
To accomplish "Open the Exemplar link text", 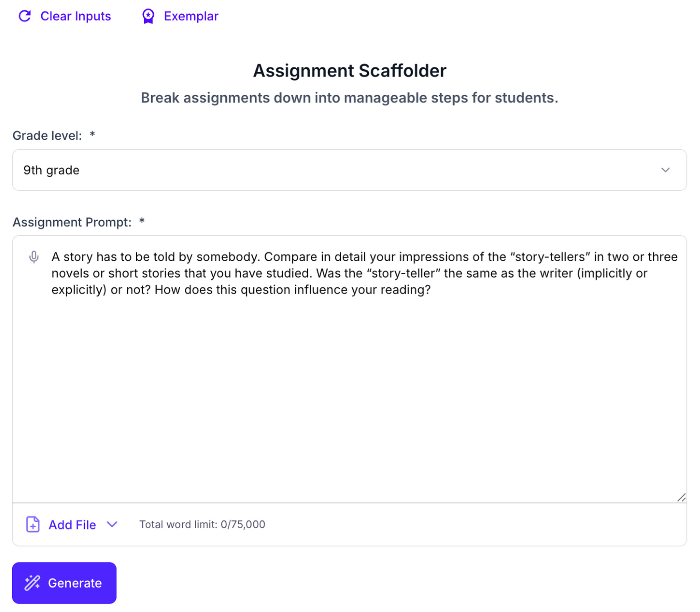I will 191,16.
